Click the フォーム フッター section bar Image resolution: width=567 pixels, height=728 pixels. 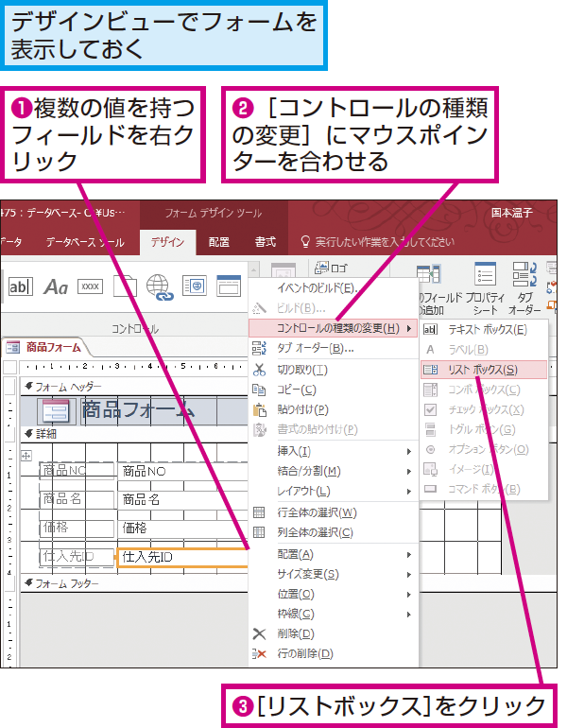pos(134,583)
